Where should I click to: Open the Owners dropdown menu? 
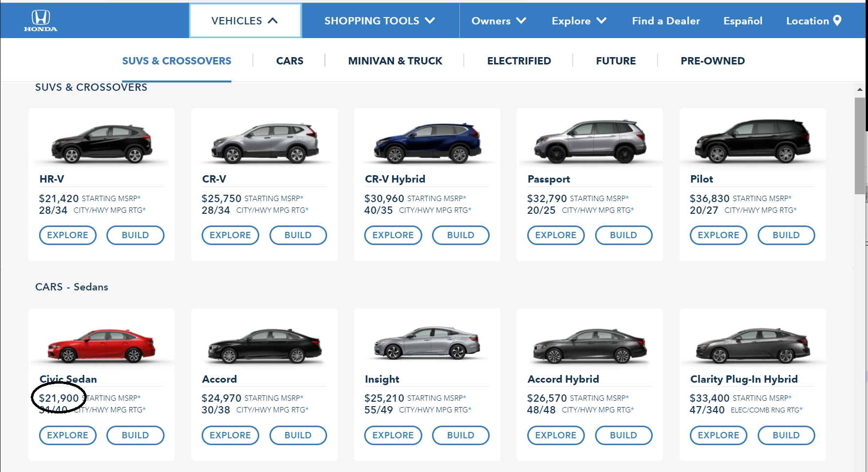(x=498, y=21)
